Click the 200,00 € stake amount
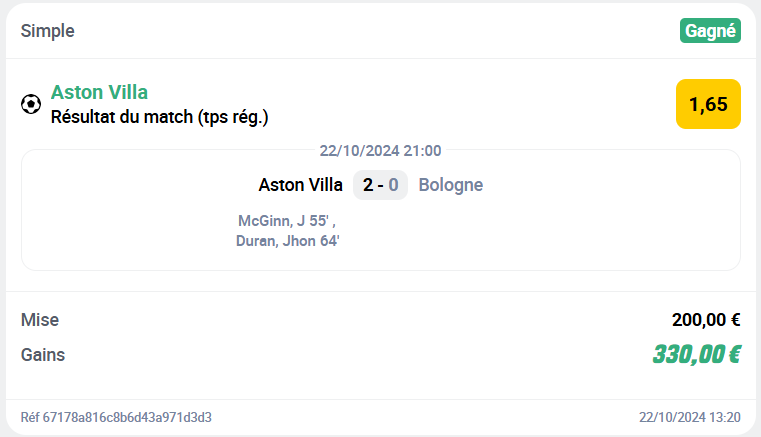This screenshot has height=437, width=761. coord(706,320)
